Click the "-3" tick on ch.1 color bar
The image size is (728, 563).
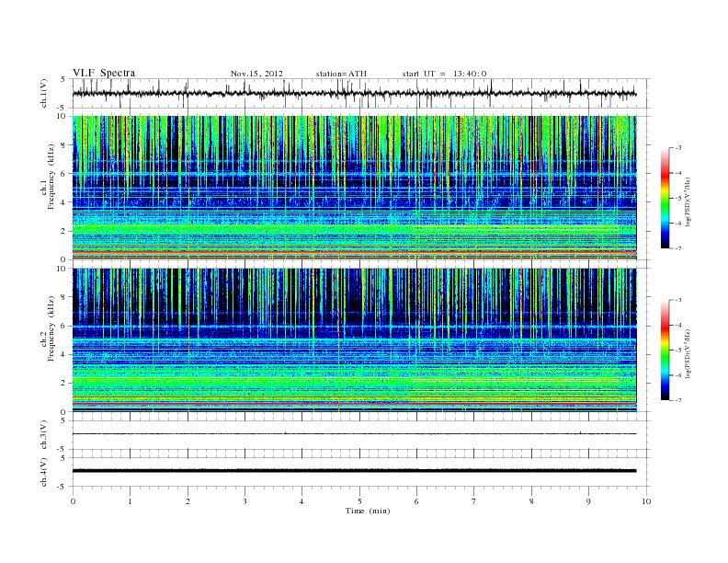pos(678,148)
